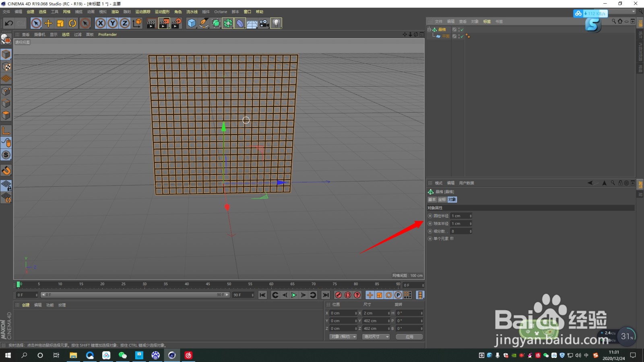This screenshot has height=362, width=644.
Task: Toggle the visibility dots of the 晶格 object
Action: click(459, 30)
